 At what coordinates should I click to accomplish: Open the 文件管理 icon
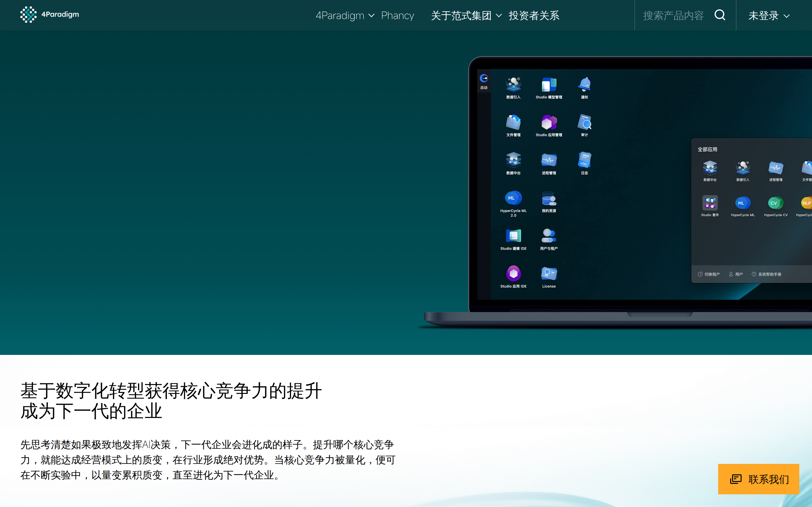tap(513, 122)
